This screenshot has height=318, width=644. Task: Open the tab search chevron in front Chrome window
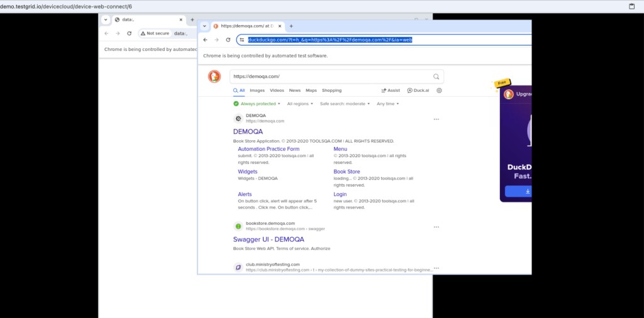pos(204,26)
